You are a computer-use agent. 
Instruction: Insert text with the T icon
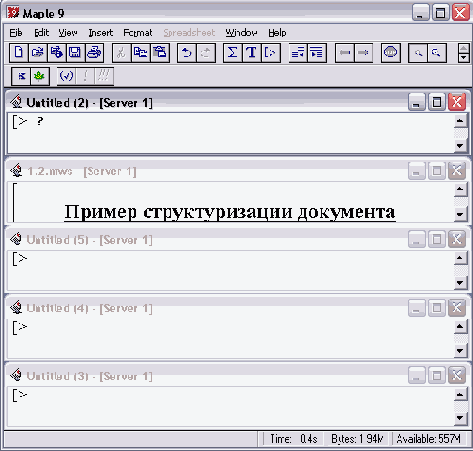coord(251,53)
